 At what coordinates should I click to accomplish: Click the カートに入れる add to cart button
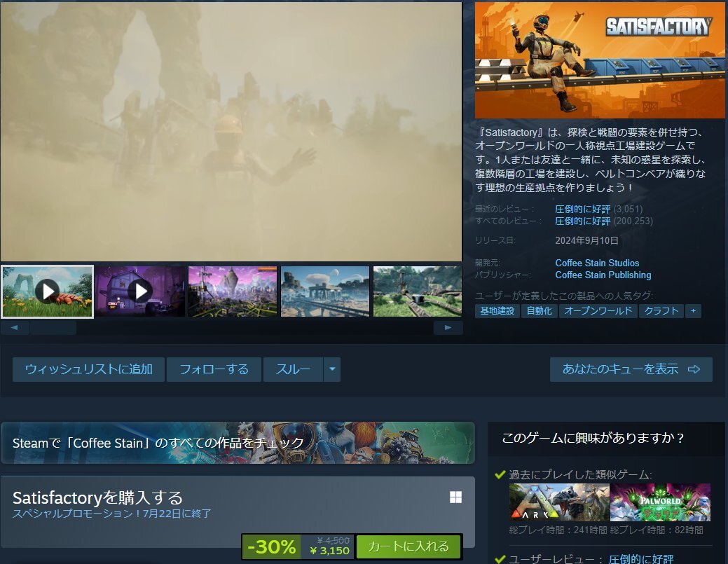[x=408, y=546]
